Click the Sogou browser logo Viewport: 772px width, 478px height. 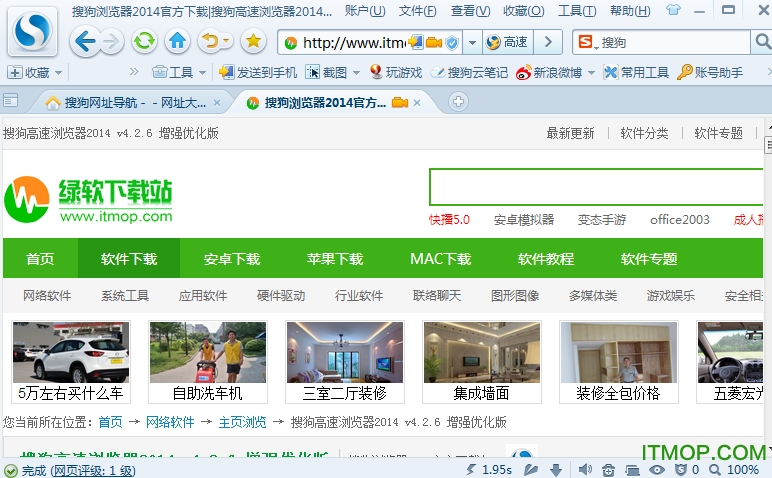pos(32,32)
